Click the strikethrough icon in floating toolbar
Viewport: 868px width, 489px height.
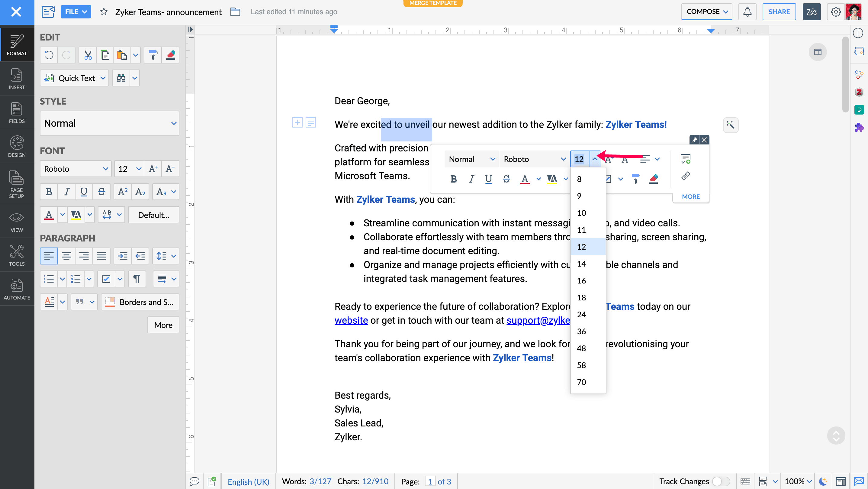click(x=506, y=179)
